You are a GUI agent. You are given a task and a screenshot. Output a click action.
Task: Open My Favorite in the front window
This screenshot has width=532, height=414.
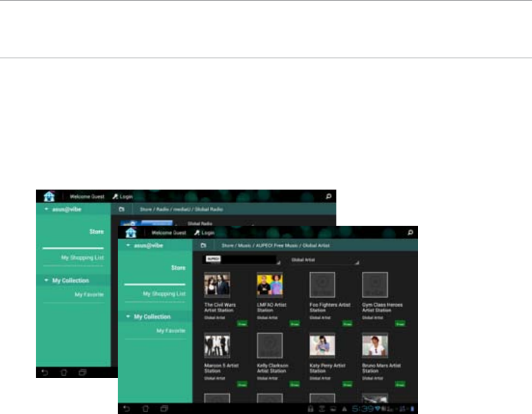pos(171,330)
